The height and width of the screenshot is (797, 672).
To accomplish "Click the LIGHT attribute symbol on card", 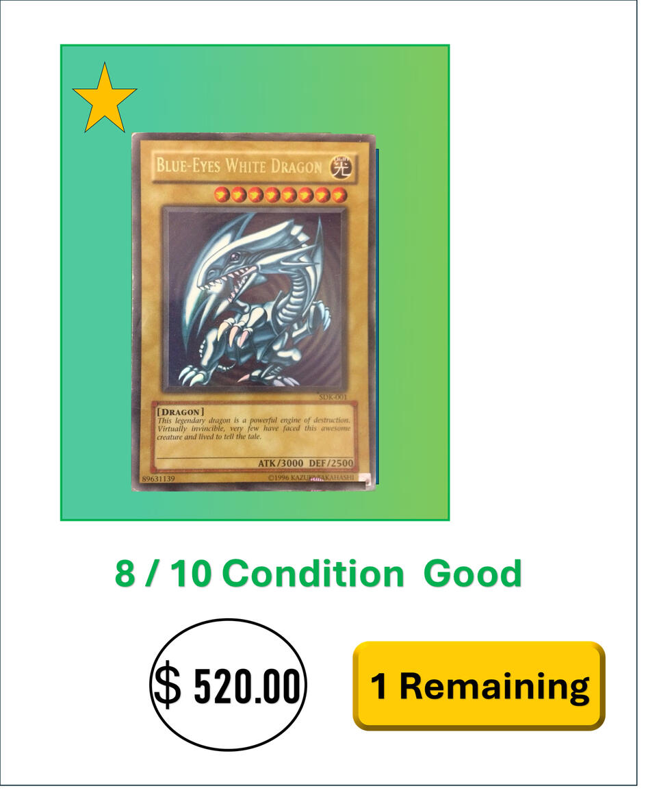I will pyautogui.click(x=341, y=167).
